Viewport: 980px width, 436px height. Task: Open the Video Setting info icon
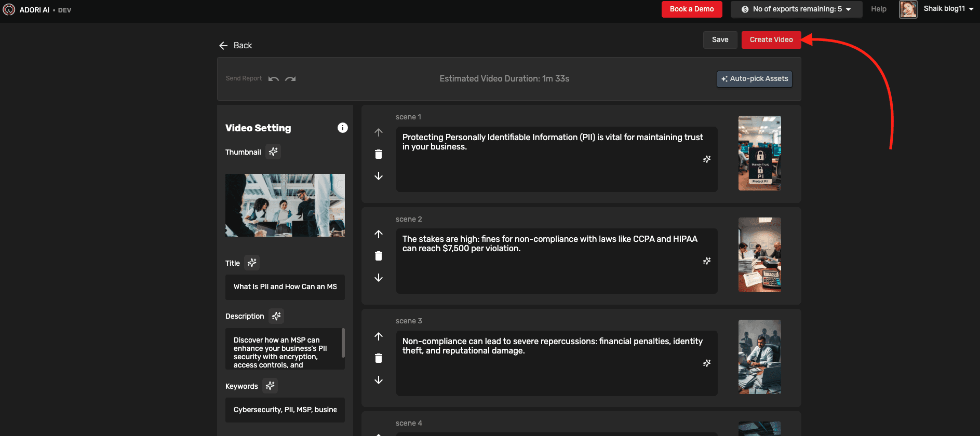[343, 128]
